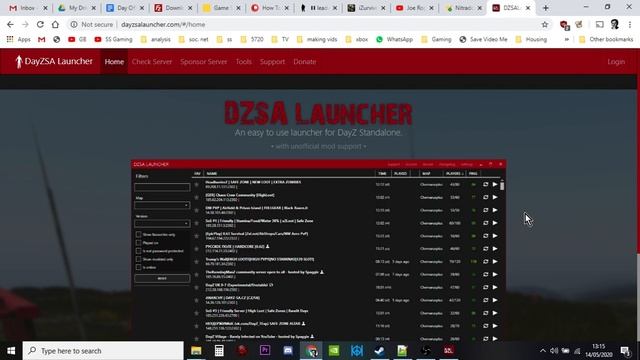Open the browser home page

pyautogui.click(x=55, y=24)
